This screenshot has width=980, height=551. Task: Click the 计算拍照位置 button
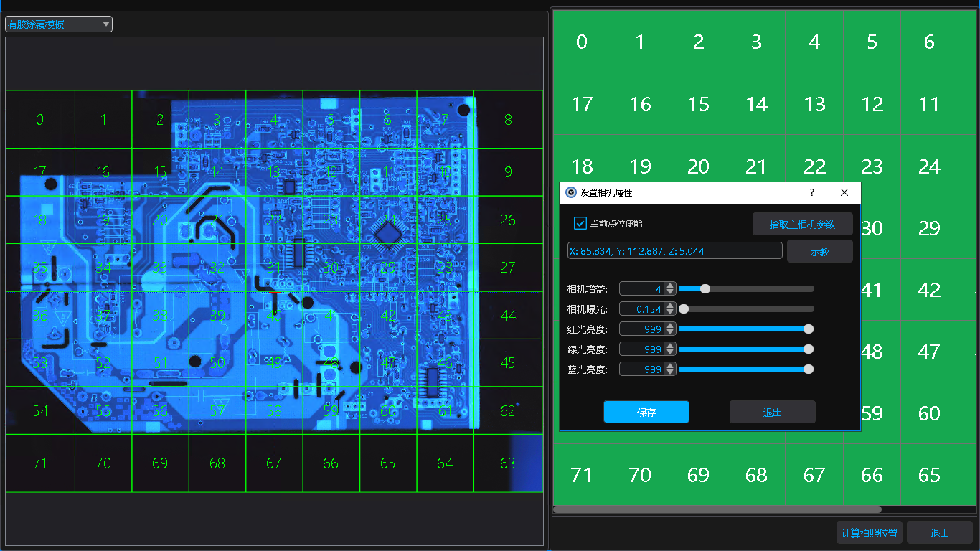click(870, 533)
